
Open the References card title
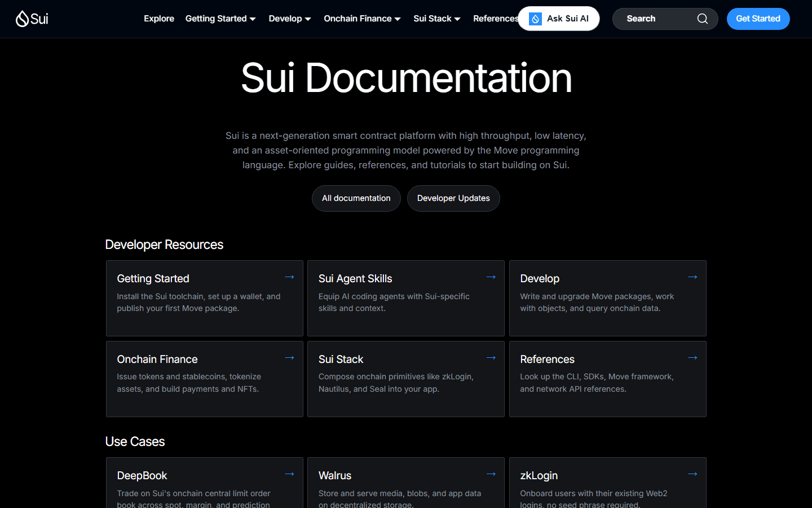(547, 359)
